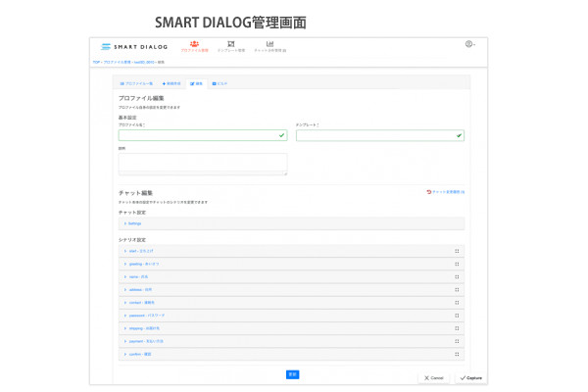Grab the drag handle of confirm row
Image resolution: width=588 pixels, height=392 pixels.
457,354
